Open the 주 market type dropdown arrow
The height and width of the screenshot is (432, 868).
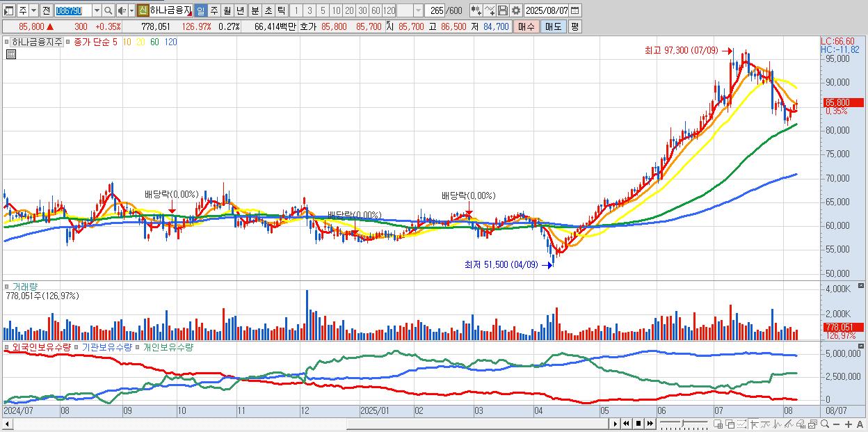click(33, 10)
